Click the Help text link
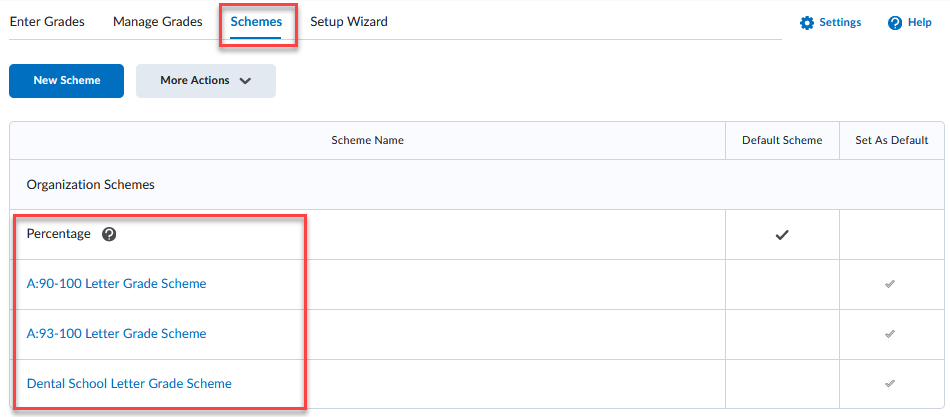950x417 pixels. point(920,23)
